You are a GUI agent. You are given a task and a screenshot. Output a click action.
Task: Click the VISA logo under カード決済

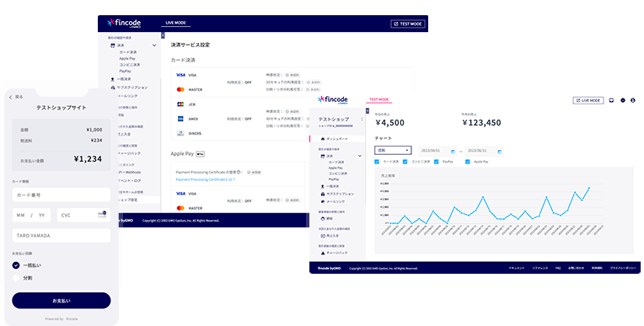pos(180,75)
